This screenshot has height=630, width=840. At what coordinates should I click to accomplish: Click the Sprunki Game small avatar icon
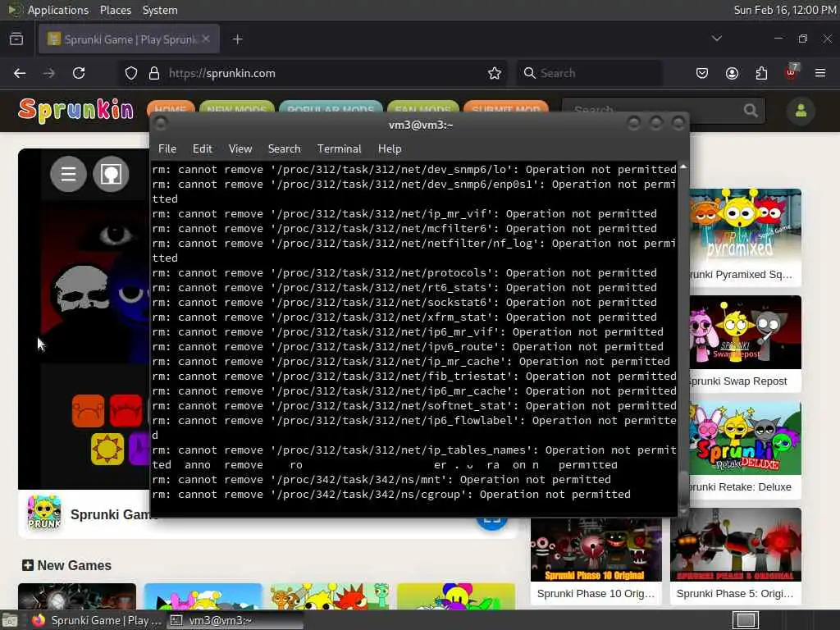[44, 513]
